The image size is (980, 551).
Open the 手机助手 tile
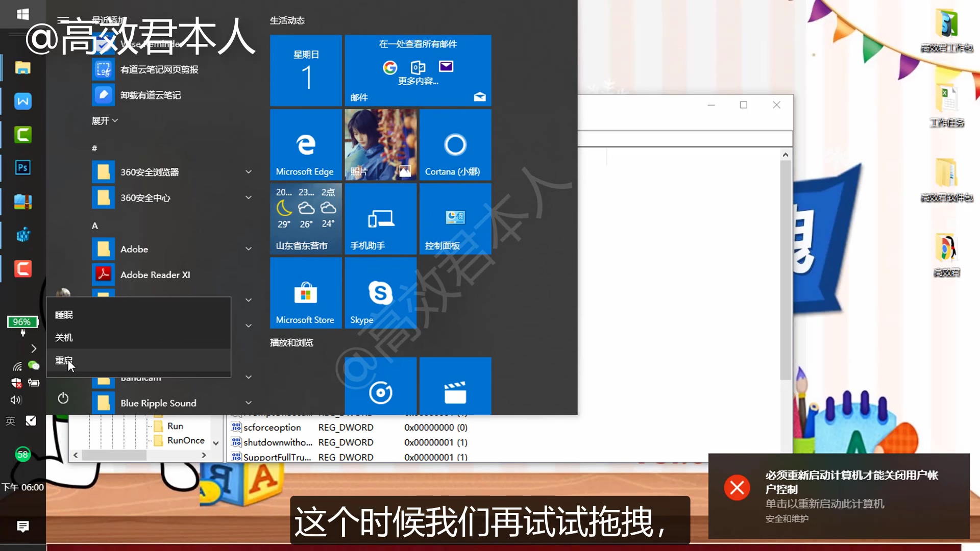[x=380, y=219]
